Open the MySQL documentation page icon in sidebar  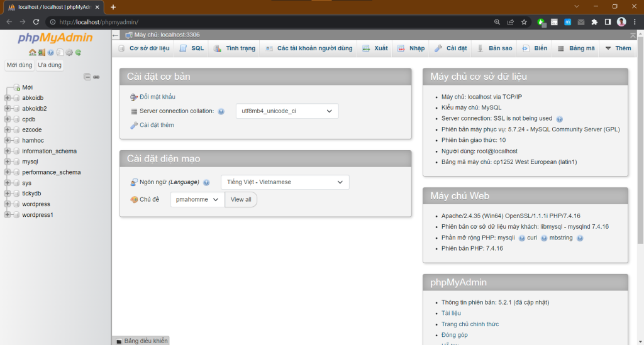60,53
